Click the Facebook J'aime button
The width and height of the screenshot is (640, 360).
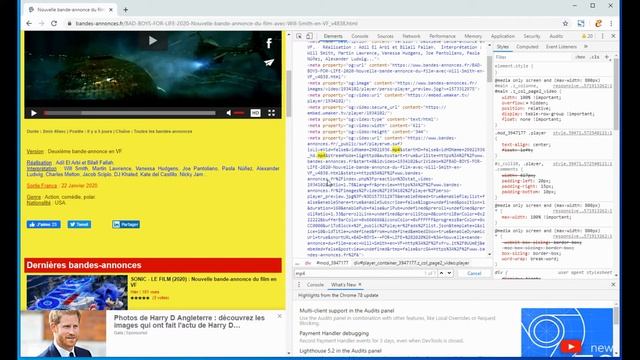tap(44, 224)
